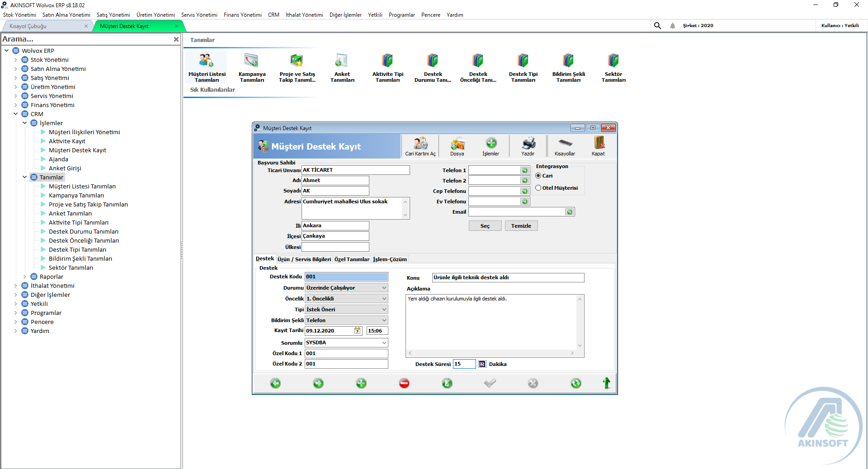Open the Bildirim Şekli dropdown
The image size is (868, 469).
[x=384, y=320]
